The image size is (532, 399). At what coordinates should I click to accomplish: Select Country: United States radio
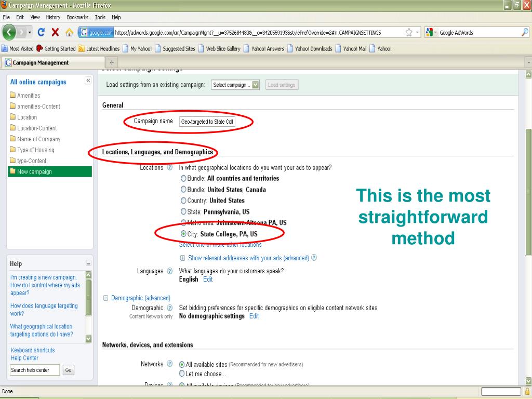tap(183, 201)
